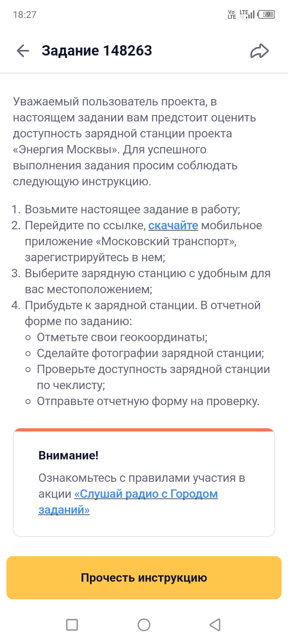The height and width of the screenshot is (644, 288).
Task: Tap the VoLTE status icon
Action: coord(232,14)
